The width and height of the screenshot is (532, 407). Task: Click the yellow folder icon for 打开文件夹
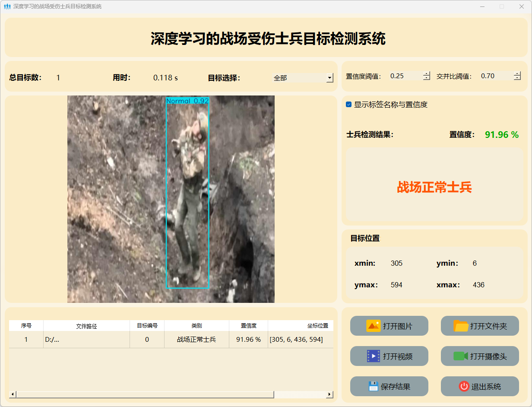461,326
